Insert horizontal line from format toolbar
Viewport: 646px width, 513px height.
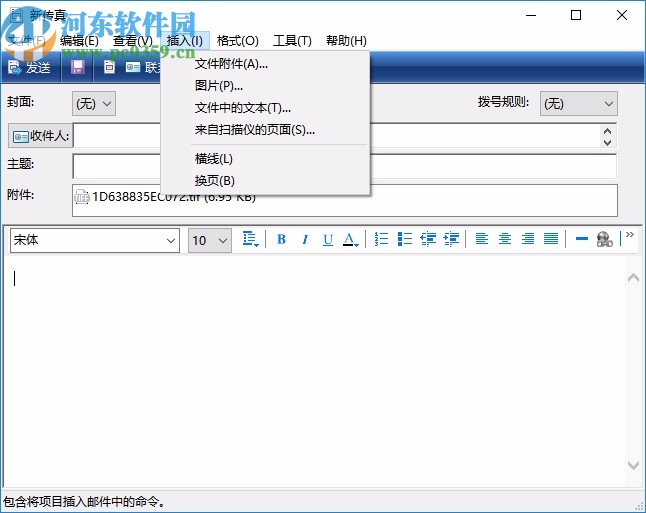click(582, 239)
